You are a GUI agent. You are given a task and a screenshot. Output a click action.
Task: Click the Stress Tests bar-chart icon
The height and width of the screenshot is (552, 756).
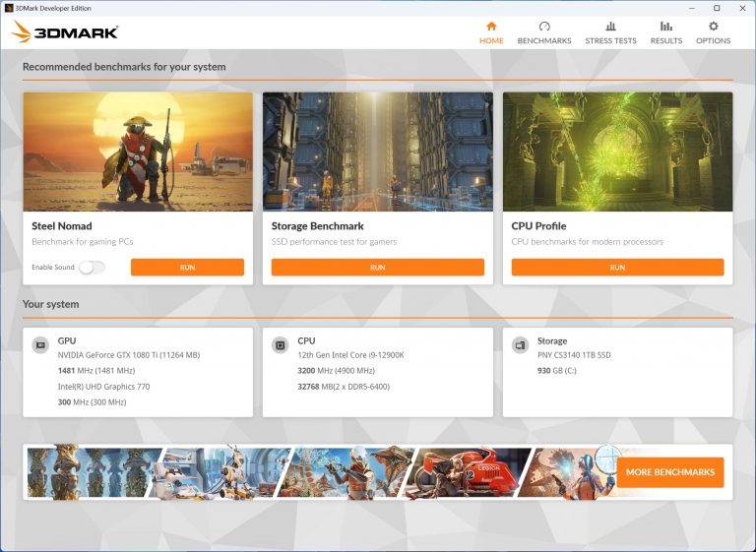coord(610,26)
